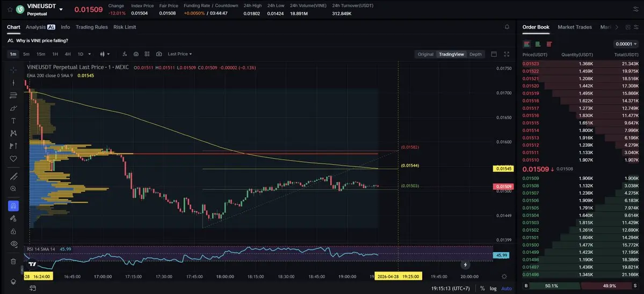Image resolution: width=644 pixels, height=294 pixels.
Task: Open the indicator templates grid icon
Action: point(147,54)
